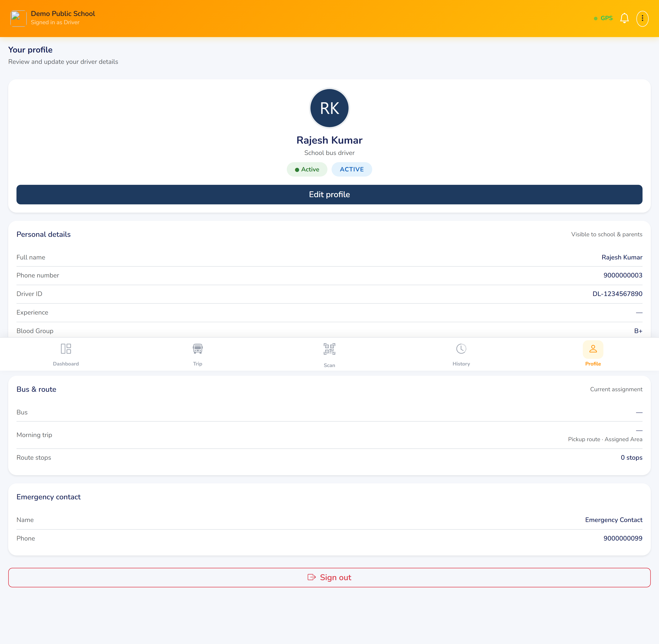Click the green Active status badge

[307, 170]
